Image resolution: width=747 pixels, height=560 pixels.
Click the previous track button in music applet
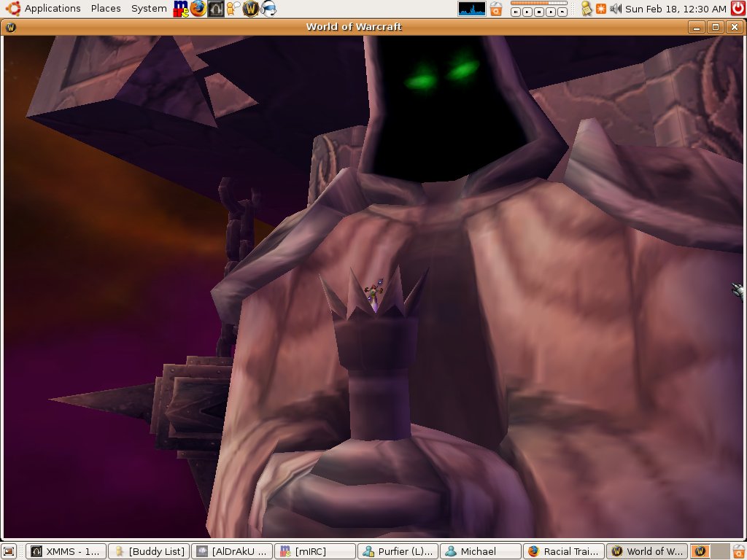coord(516,12)
